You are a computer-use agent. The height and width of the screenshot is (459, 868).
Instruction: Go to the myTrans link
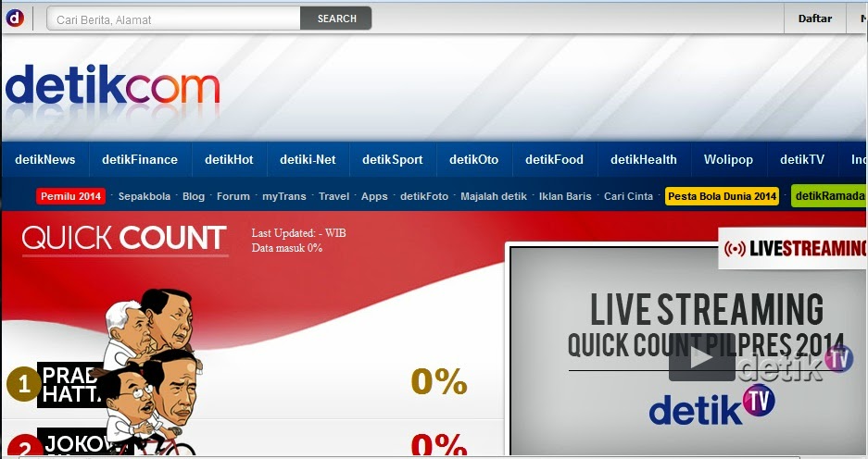coord(284,196)
